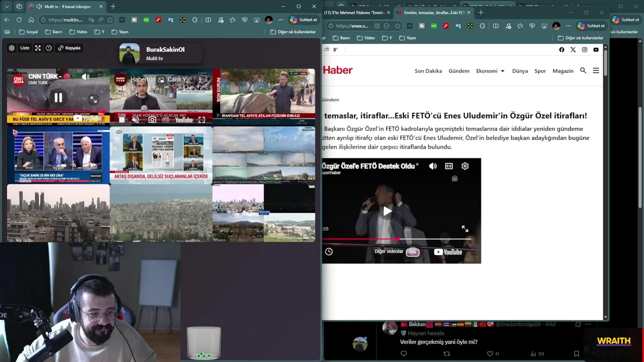Image resolution: width=644 pixels, height=362 pixels.
Task: Select the NTV live stream tile
Action: tap(264, 97)
